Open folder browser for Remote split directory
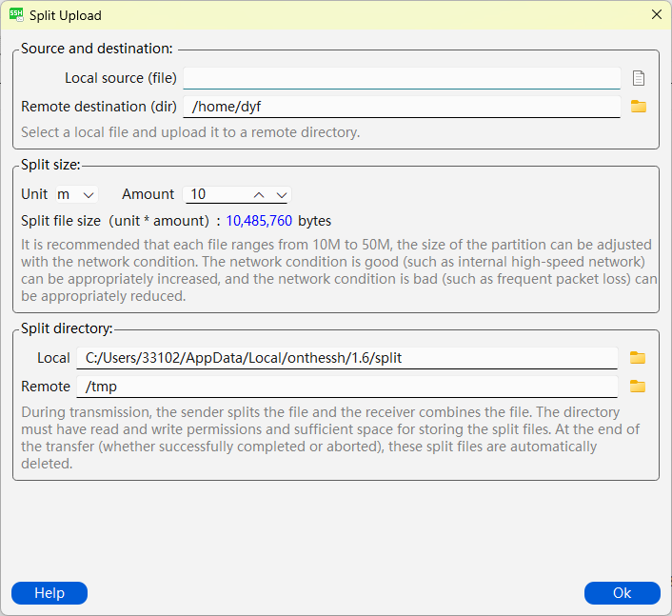 point(638,387)
